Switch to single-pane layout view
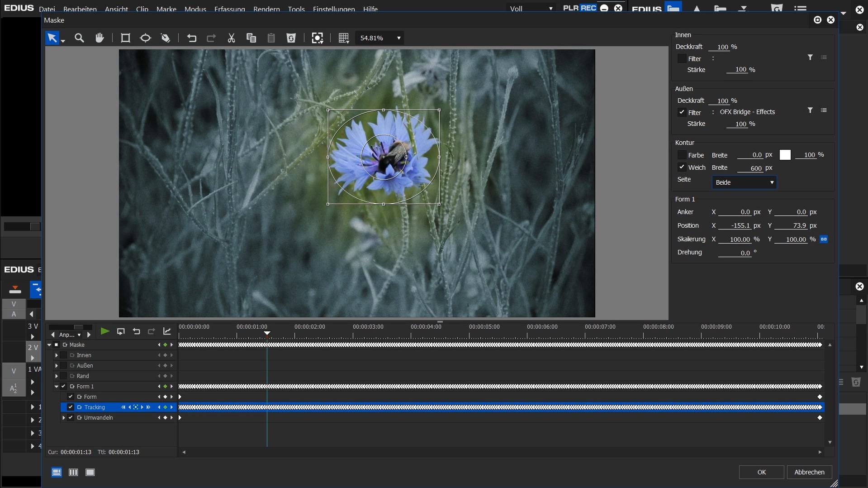This screenshot has height=488, width=868. click(x=90, y=472)
